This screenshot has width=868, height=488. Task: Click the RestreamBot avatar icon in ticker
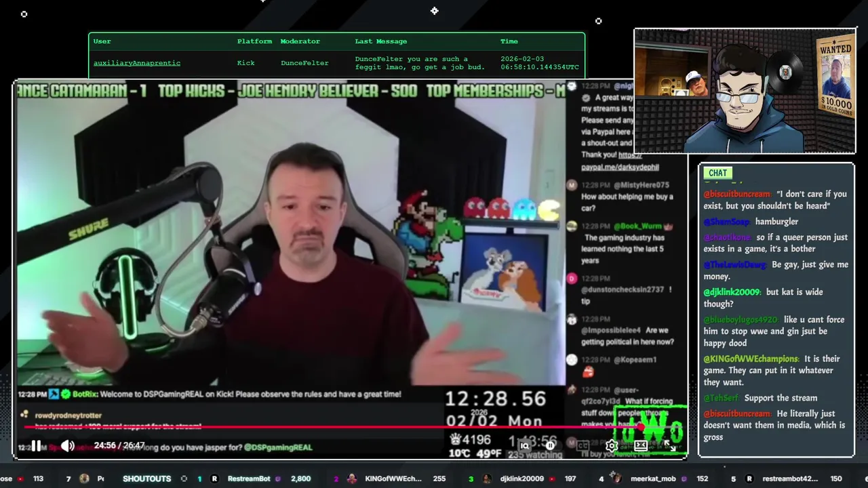[215, 479]
